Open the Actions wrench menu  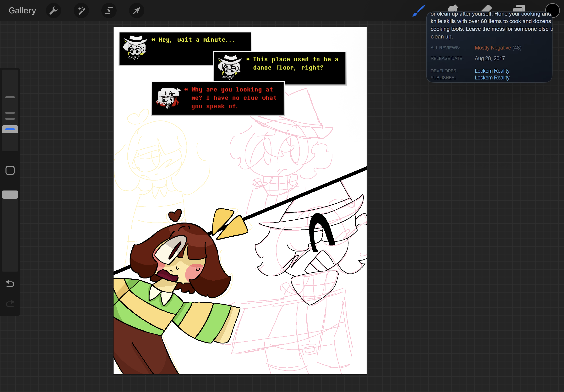point(54,11)
